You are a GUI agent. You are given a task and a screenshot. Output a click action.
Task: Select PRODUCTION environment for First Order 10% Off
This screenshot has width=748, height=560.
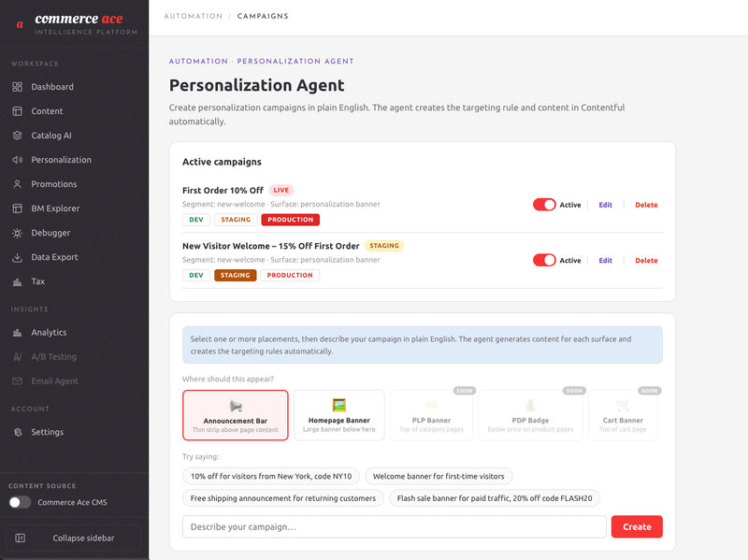point(291,220)
